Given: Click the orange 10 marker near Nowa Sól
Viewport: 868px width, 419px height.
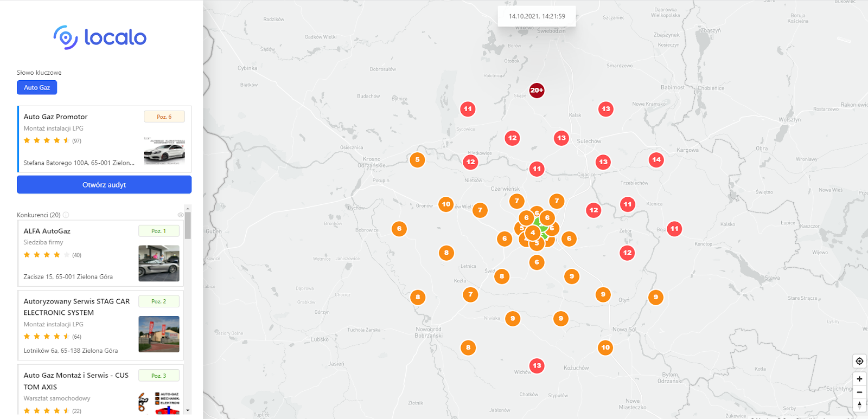Looking at the screenshot, I should tap(605, 347).
